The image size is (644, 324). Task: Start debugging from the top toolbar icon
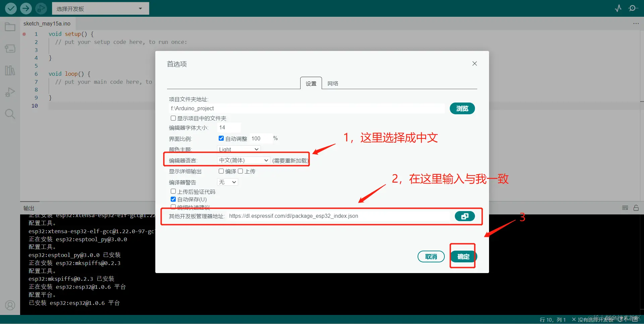[x=41, y=8]
